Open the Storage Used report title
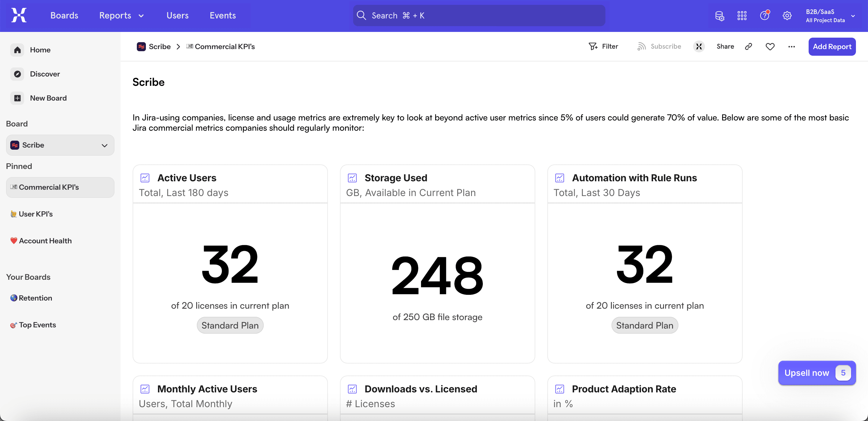This screenshot has width=868, height=421. point(396,178)
